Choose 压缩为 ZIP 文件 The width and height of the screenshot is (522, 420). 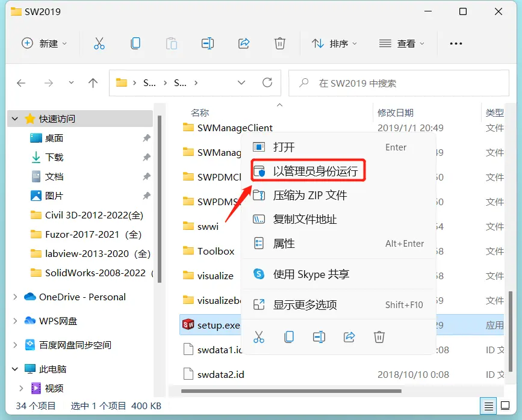coord(339,195)
